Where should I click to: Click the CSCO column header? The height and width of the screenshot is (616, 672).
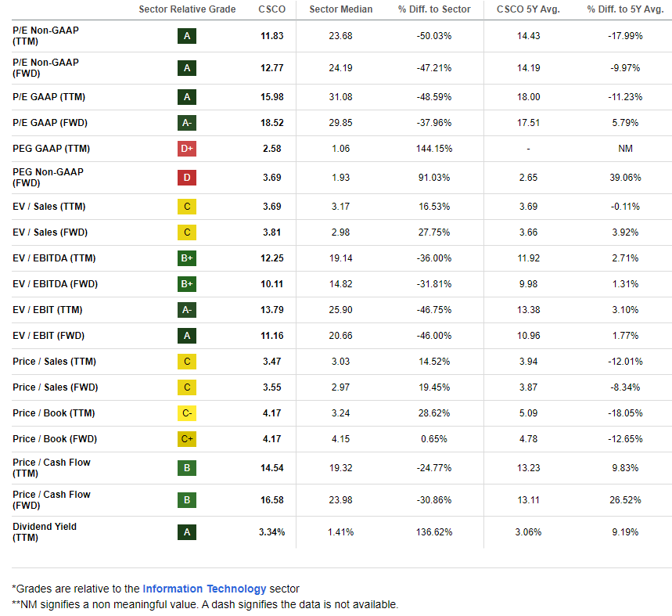271,9
